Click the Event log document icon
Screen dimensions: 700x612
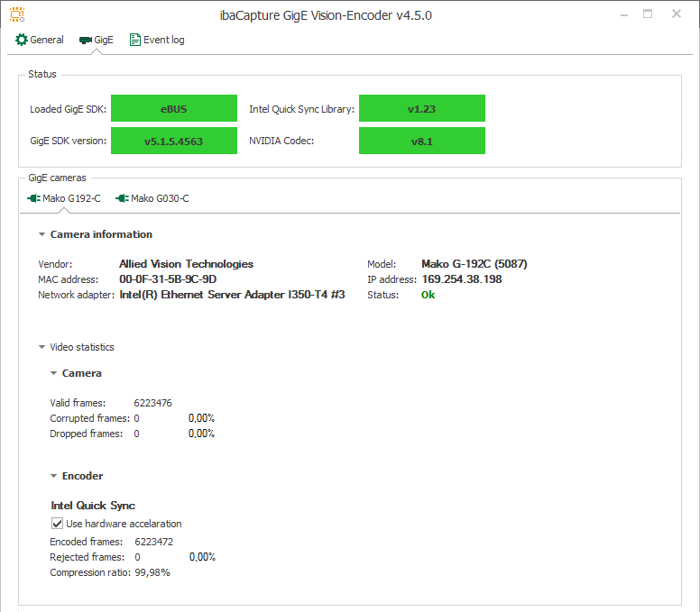[134, 40]
